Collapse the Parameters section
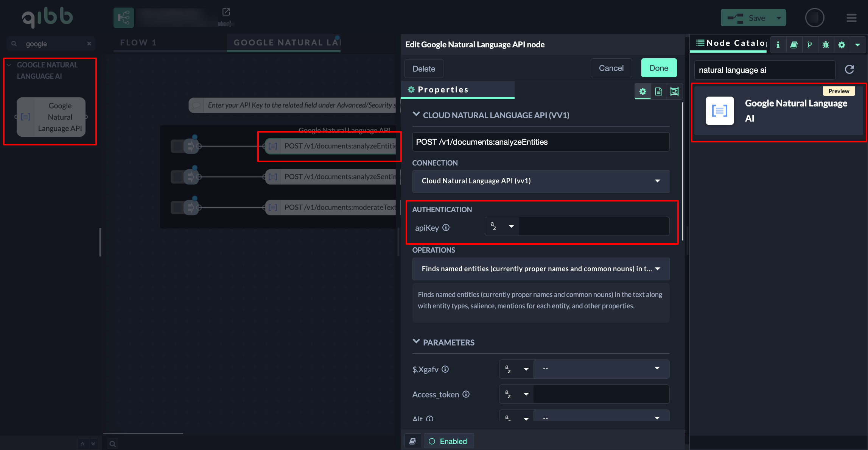Viewport: 868px width, 450px height. coord(416,342)
